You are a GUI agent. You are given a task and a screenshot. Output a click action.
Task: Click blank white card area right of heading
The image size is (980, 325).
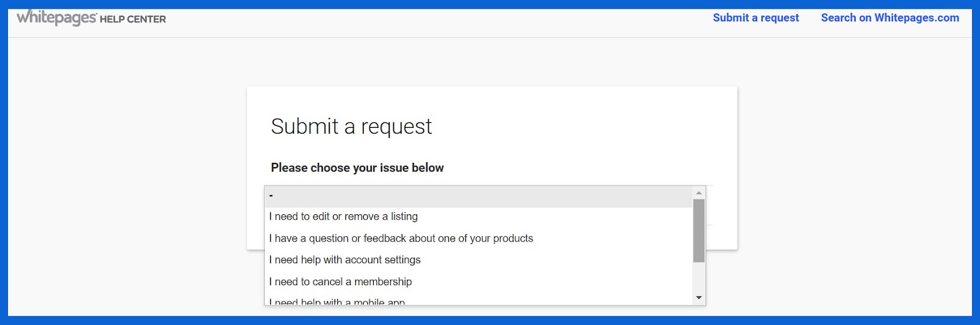pos(582,127)
